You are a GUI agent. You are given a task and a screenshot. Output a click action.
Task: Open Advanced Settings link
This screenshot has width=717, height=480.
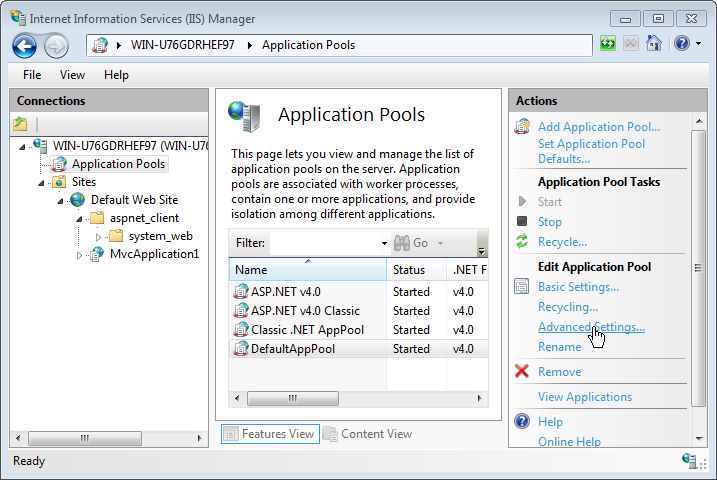[591, 327]
